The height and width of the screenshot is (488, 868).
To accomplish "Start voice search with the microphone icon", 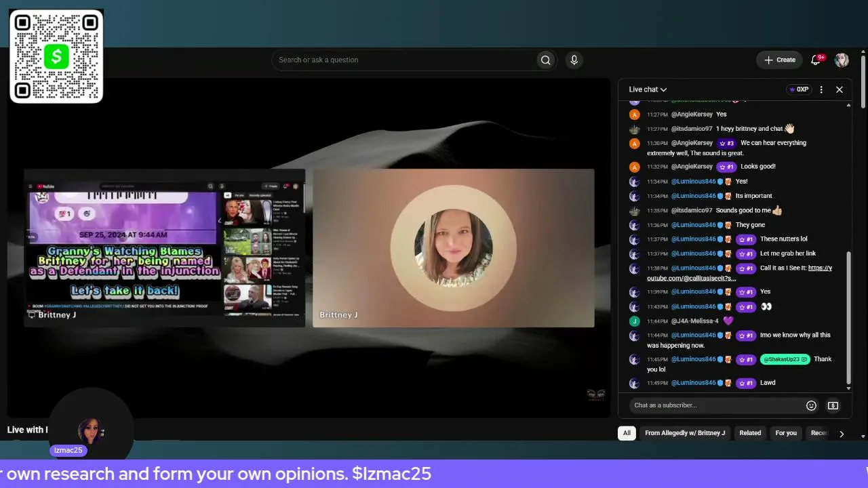I will point(574,60).
